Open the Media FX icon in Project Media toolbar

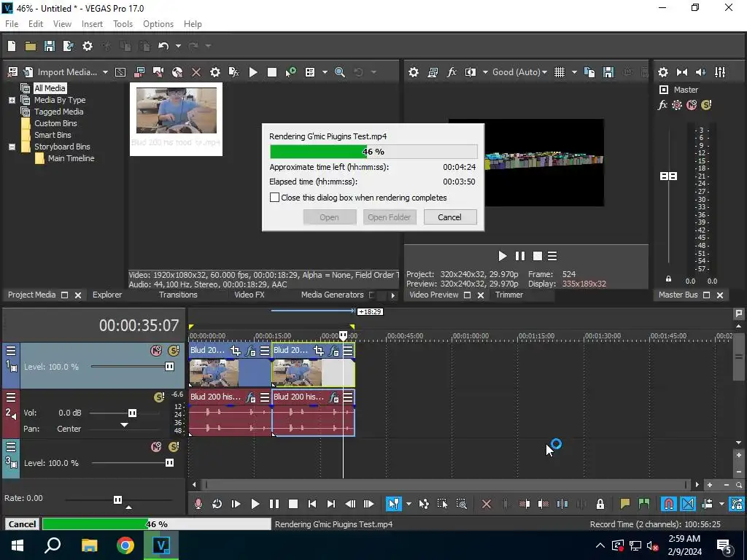pyautogui.click(x=234, y=72)
